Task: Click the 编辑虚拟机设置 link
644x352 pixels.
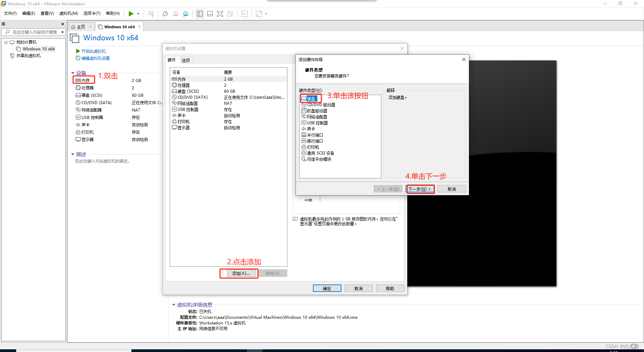Action: point(95,58)
